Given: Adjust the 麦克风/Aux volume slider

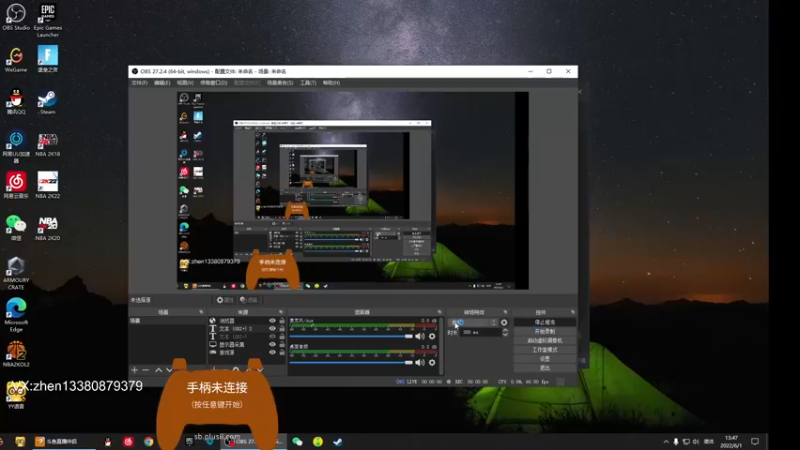Looking at the screenshot, I should pyautogui.click(x=351, y=336).
